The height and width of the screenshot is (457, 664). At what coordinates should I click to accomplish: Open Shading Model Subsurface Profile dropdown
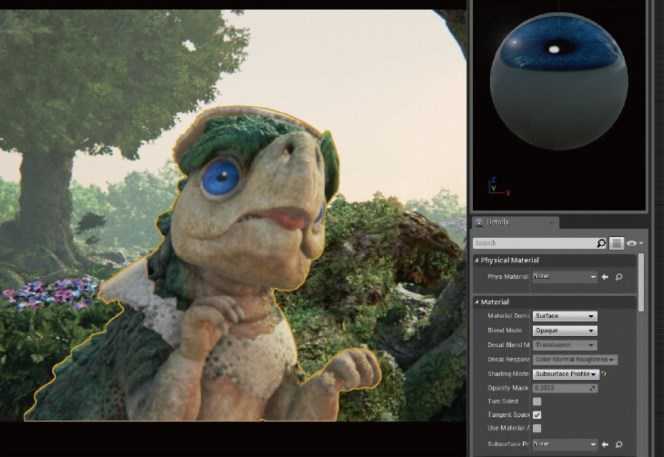[566, 374]
